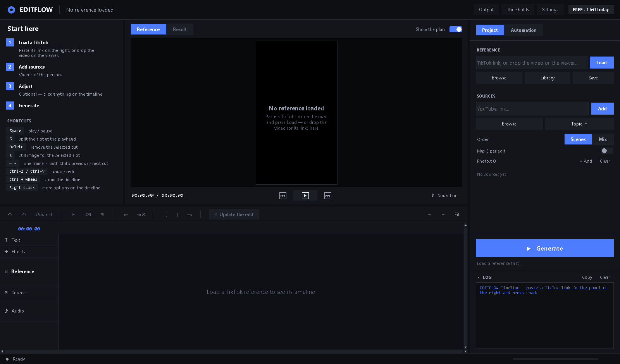The height and width of the screenshot is (364, 620).
Task: Focus the YouTube link input field
Action: [x=532, y=109]
